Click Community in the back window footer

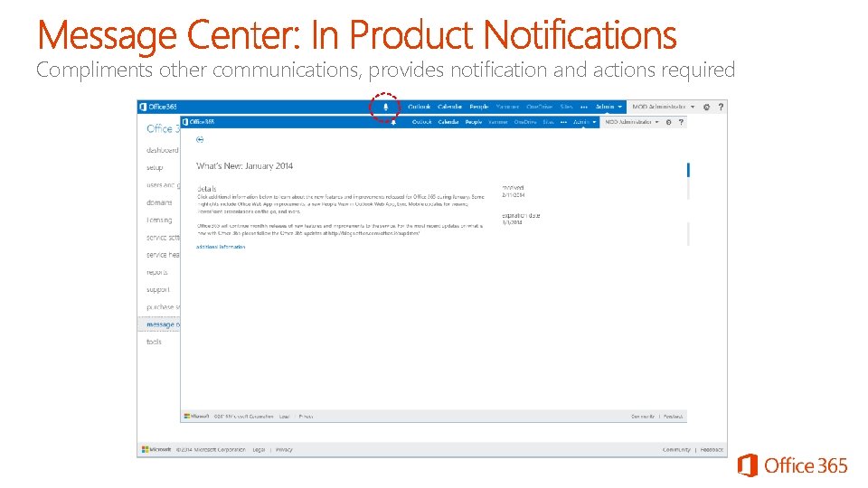[x=676, y=450]
